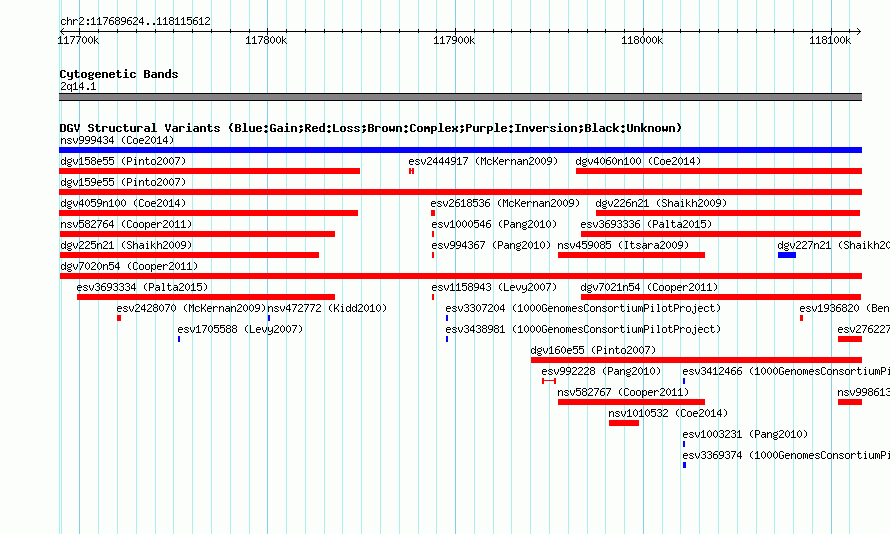This screenshot has width=890, height=534.
Task: Open dgv7020n54 (Cooper2011) variant label
Action: coord(129,266)
